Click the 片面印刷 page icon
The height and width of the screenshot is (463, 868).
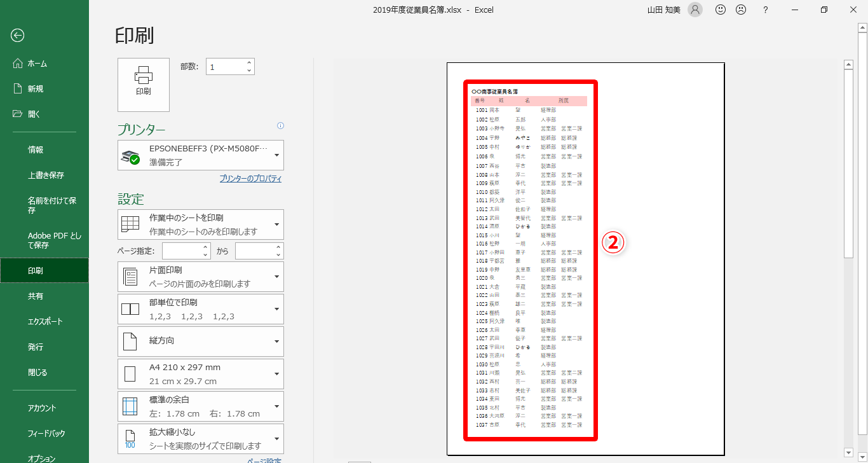[130, 277]
